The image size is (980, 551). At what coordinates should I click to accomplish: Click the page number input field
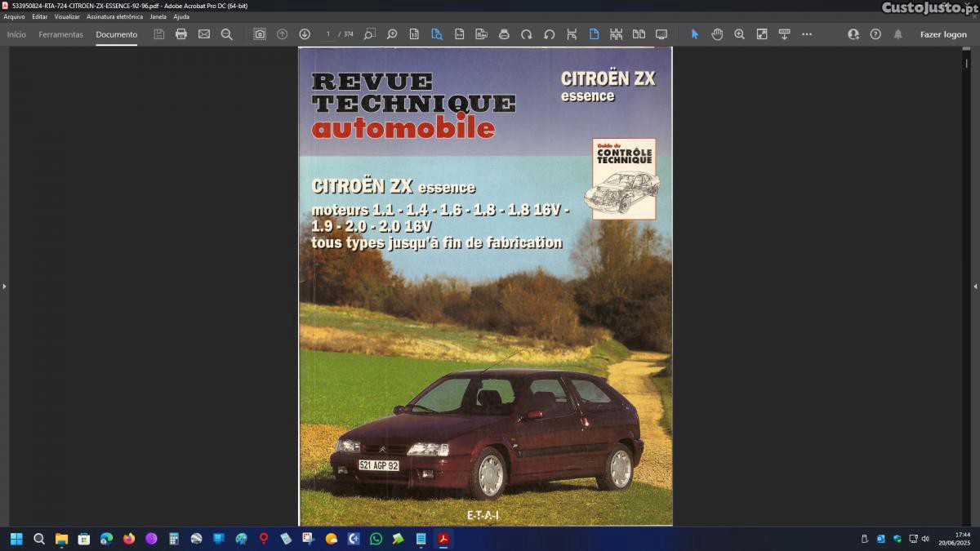(x=328, y=34)
